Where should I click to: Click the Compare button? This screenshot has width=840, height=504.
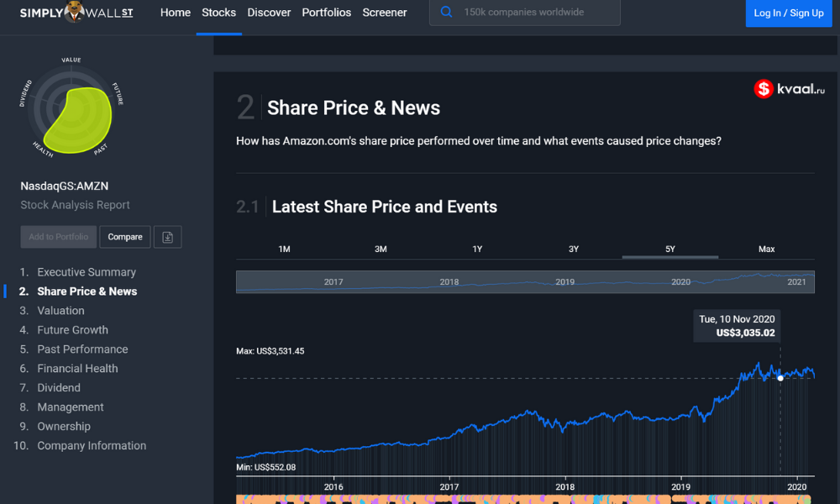click(125, 237)
